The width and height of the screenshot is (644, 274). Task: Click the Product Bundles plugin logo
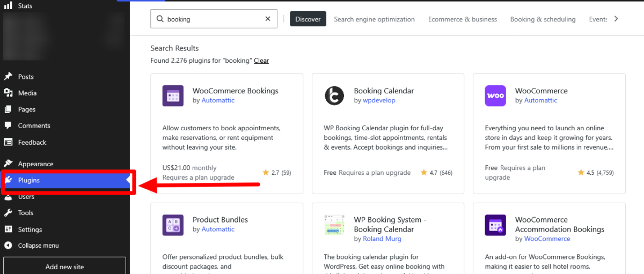tap(173, 225)
